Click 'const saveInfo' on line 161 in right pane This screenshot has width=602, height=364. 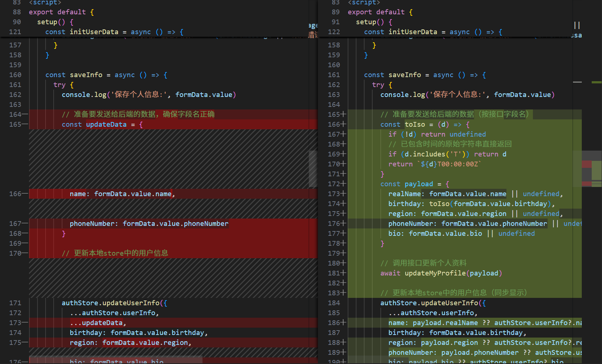(425, 75)
